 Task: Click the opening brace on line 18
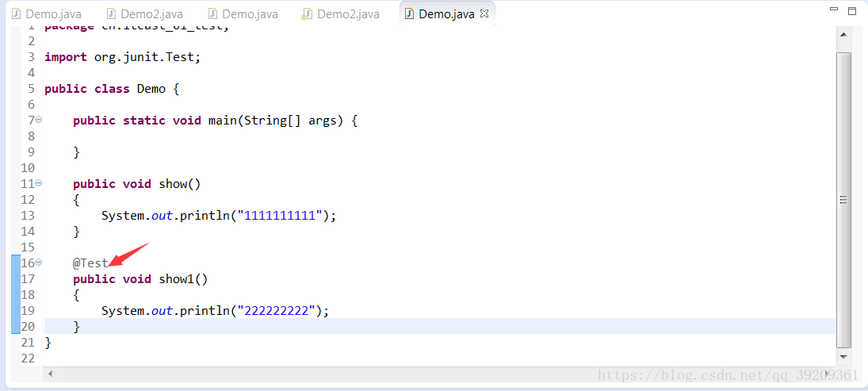76,295
